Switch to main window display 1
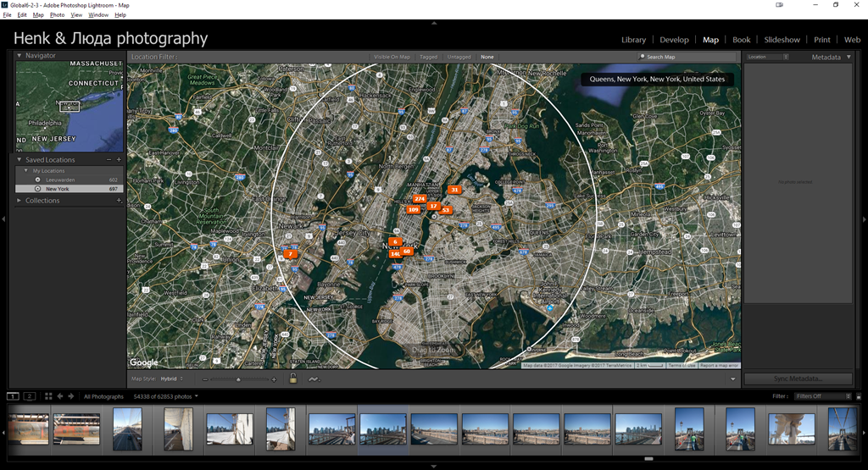This screenshot has width=868, height=470. (x=12, y=396)
